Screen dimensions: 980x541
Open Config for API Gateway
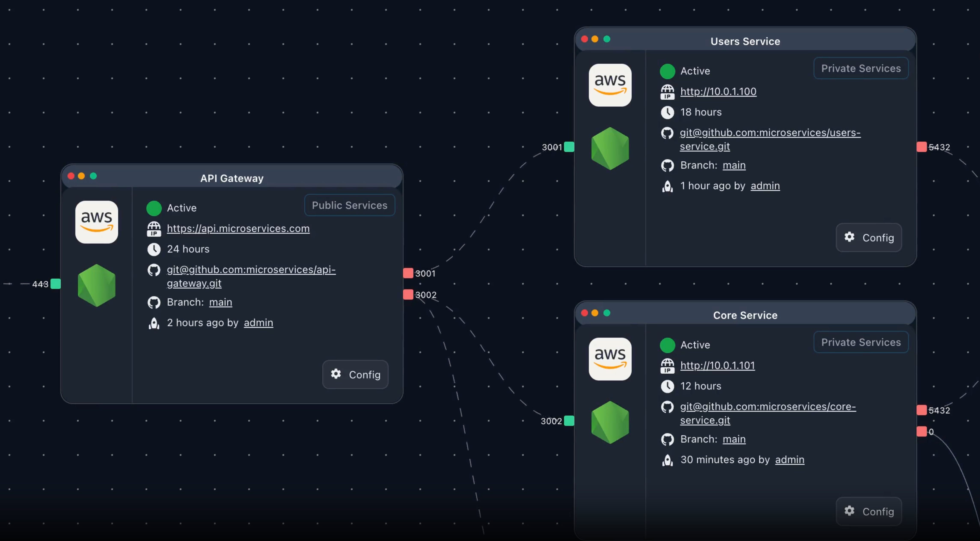(x=355, y=374)
